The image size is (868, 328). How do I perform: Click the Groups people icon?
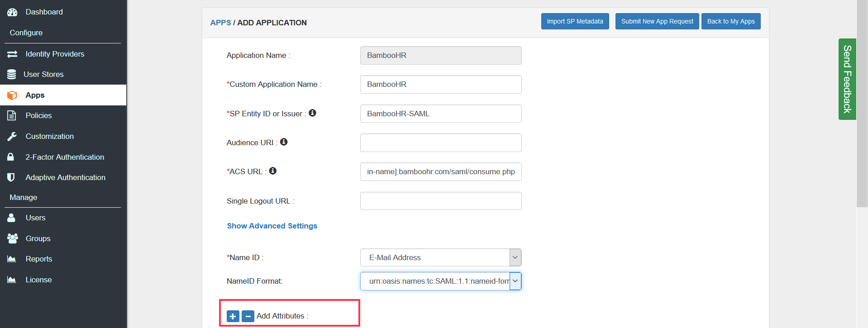tap(13, 238)
